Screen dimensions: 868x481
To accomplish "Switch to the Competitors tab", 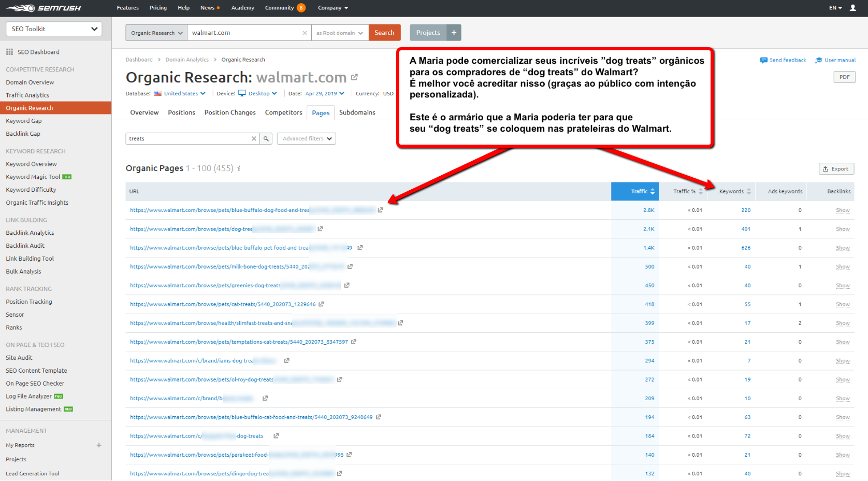I will [283, 112].
